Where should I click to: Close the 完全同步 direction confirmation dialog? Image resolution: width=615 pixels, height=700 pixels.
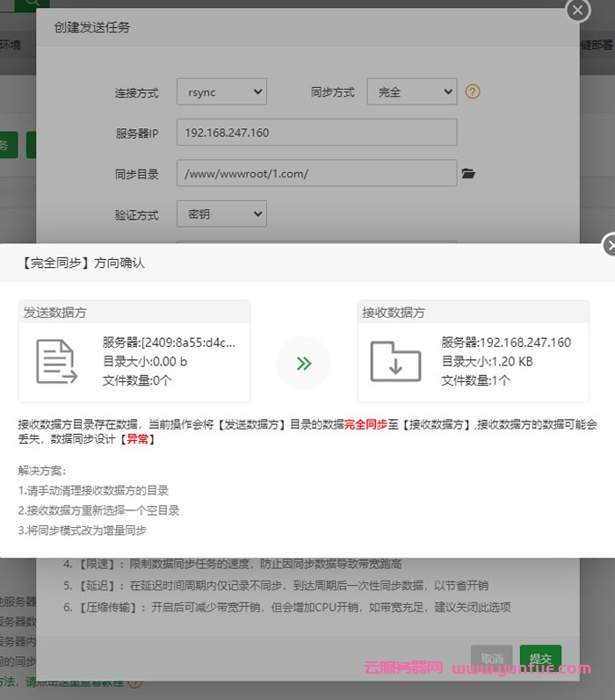click(610, 246)
